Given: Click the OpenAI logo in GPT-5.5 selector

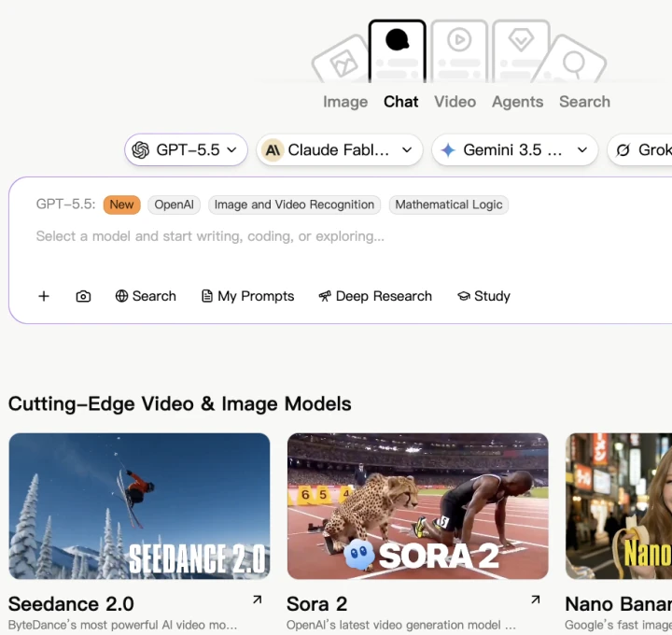Looking at the screenshot, I should click(x=141, y=150).
